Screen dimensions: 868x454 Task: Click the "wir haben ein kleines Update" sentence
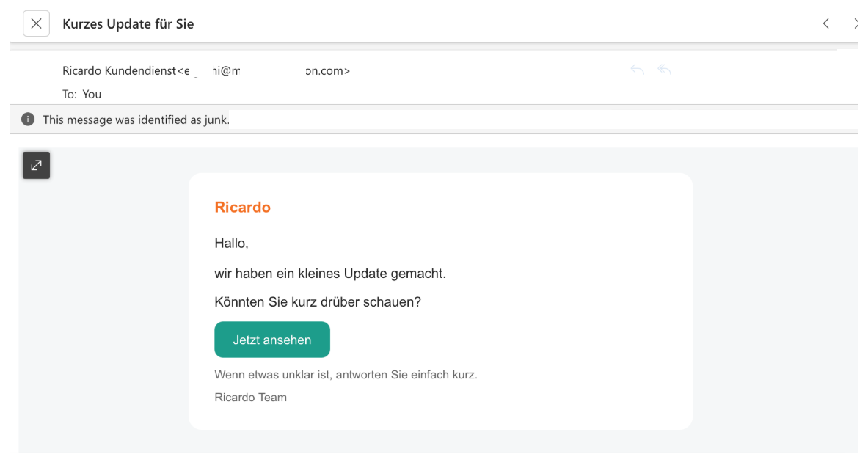tap(329, 274)
